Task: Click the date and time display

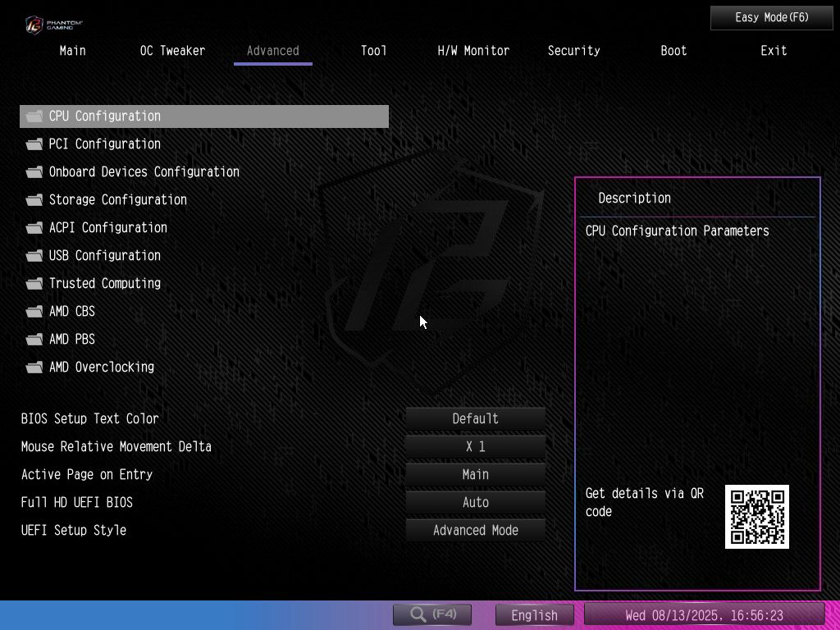Action: 704,615
